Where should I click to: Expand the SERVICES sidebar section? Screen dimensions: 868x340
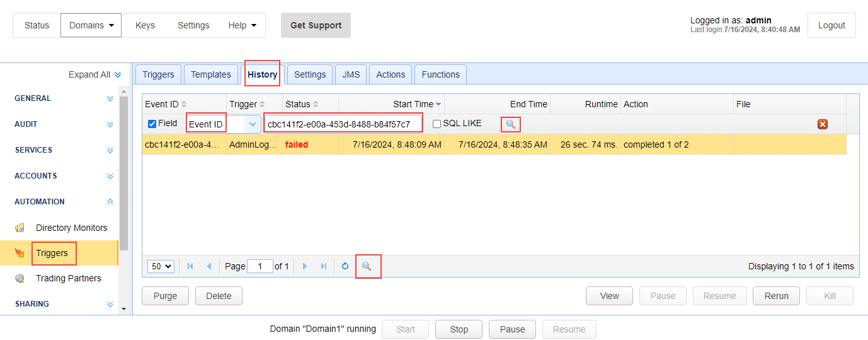(110, 150)
